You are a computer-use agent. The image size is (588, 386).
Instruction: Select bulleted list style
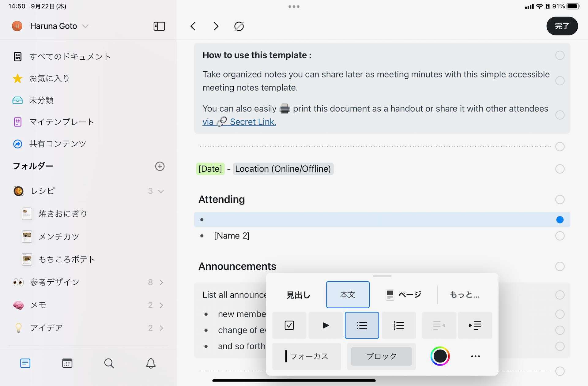(362, 325)
